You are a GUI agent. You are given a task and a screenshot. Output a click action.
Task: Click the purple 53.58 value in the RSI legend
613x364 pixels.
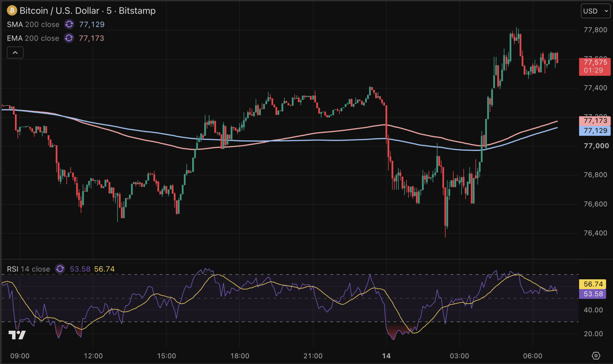click(x=80, y=269)
